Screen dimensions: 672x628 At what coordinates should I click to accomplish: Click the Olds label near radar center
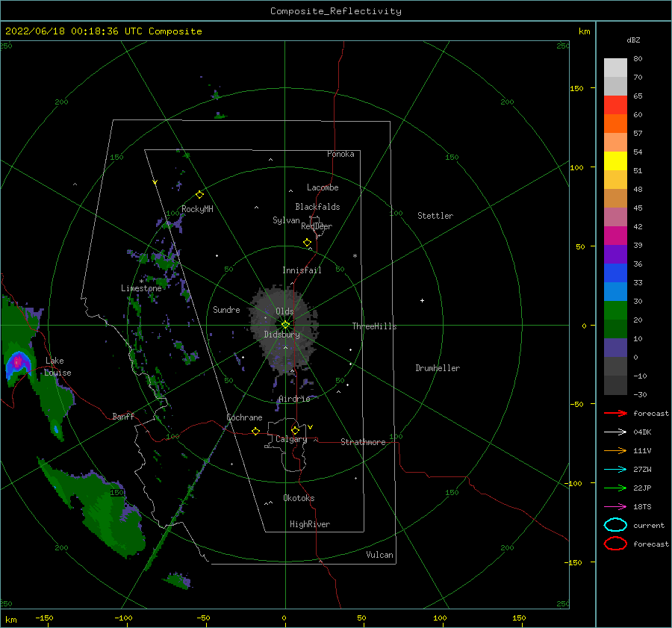[284, 311]
